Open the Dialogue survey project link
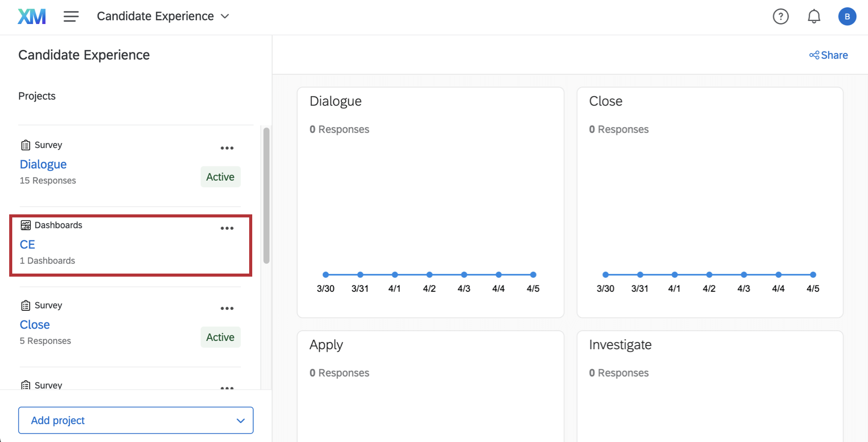Image resolution: width=868 pixels, height=442 pixels. [x=43, y=164]
